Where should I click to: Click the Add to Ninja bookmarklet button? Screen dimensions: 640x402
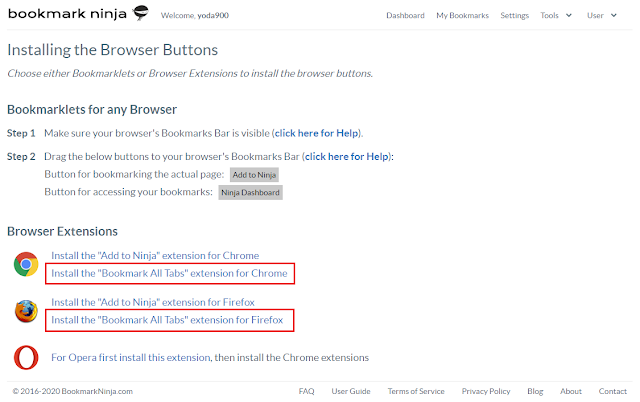pyautogui.click(x=254, y=174)
